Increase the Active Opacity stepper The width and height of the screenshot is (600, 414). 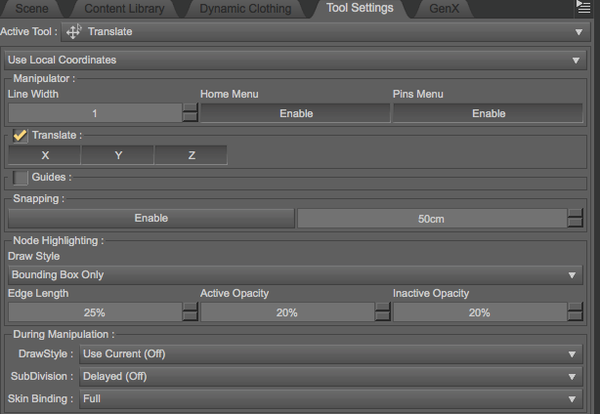coord(382,307)
